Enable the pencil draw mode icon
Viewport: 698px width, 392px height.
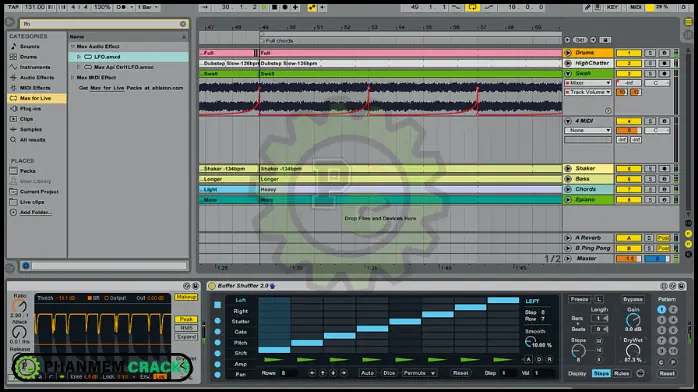pos(587,7)
